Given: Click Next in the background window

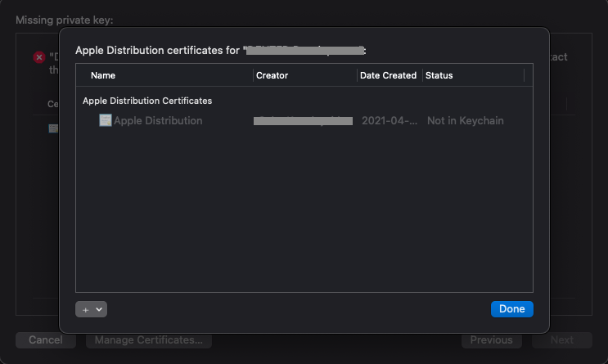Looking at the screenshot, I should [562, 340].
